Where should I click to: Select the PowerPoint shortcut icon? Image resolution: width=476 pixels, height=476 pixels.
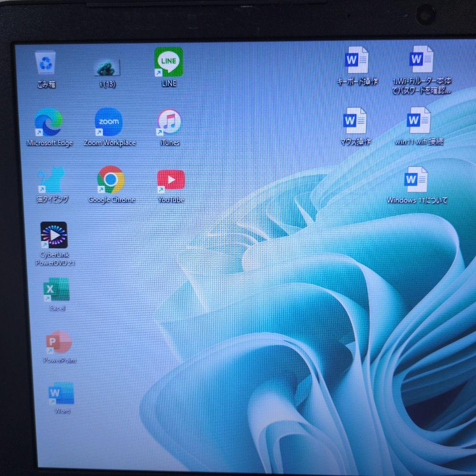(x=59, y=343)
